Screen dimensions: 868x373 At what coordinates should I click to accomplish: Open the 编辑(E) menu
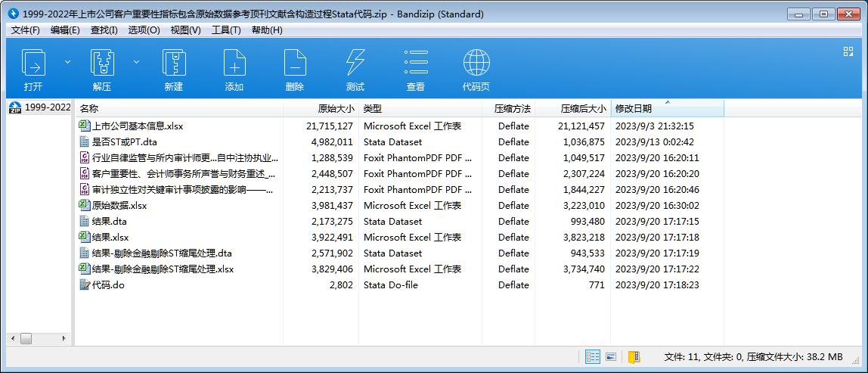click(65, 30)
